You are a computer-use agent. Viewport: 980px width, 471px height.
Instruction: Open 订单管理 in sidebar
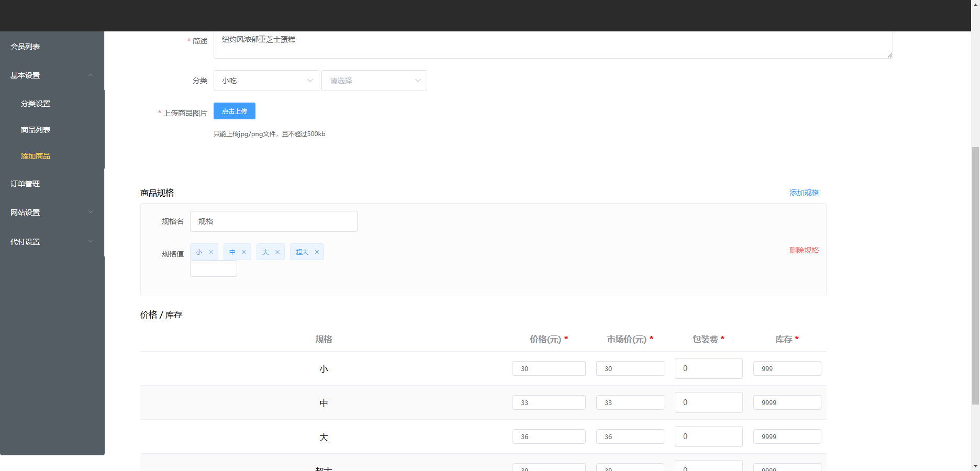[25, 184]
